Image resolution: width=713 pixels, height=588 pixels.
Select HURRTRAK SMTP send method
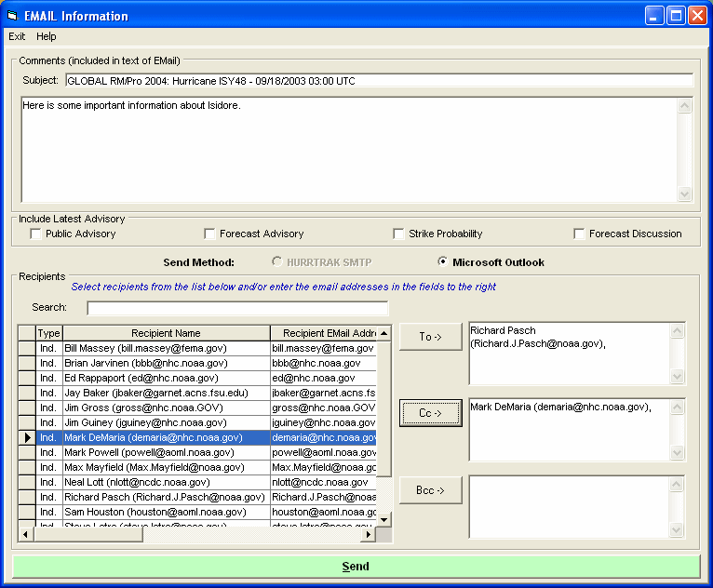(276, 261)
